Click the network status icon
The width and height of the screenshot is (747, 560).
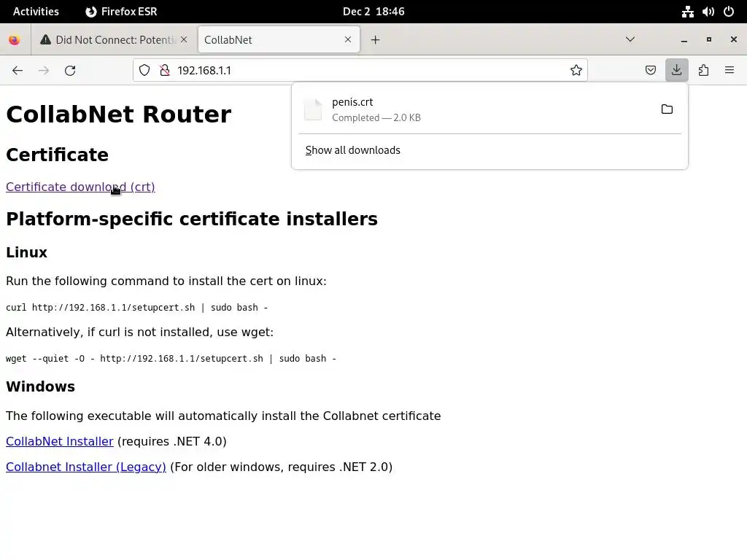[687, 12]
